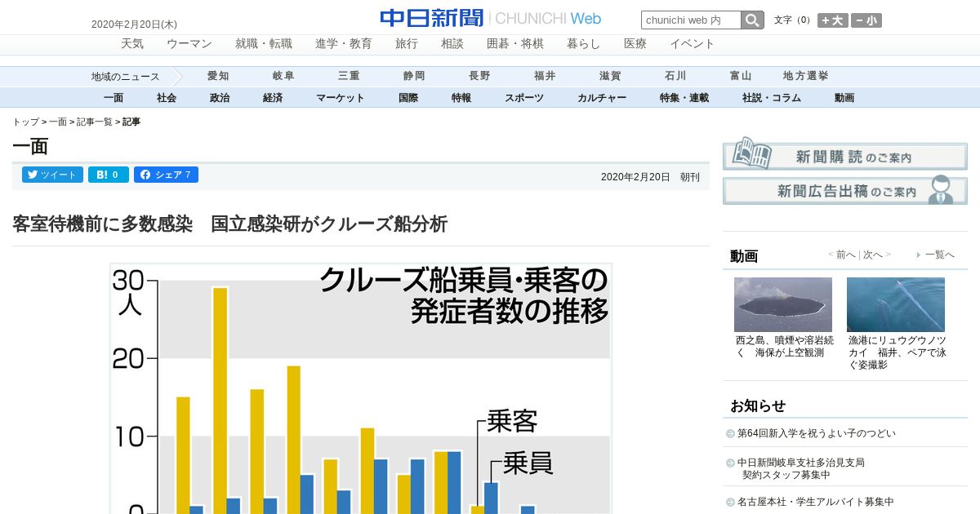This screenshot has width=980, height=514.
Task: Open the イベント menu item
Action: (693, 44)
